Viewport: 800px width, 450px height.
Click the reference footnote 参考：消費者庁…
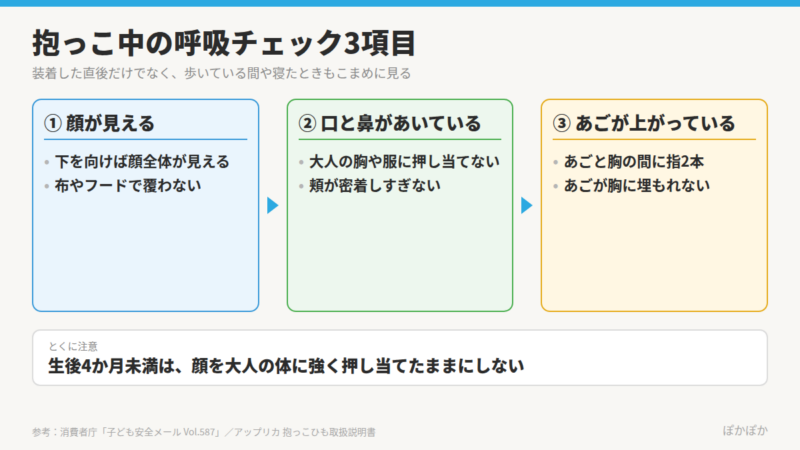(204, 432)
